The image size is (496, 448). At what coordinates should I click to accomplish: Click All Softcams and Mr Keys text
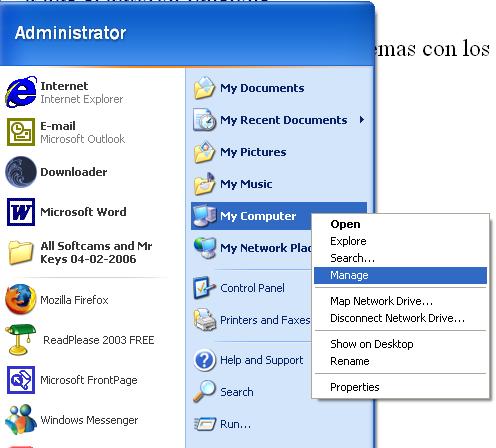pyautogui.click(x=96, y=252)
